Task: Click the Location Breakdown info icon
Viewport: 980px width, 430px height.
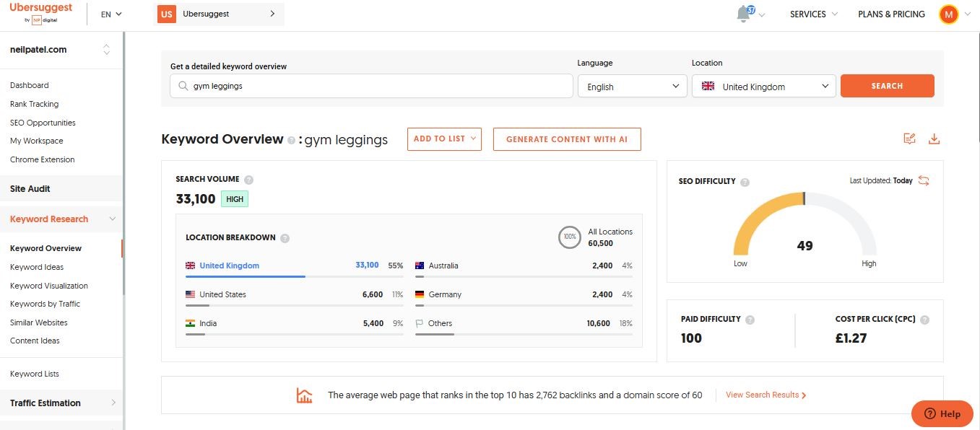Action: click(285, 238)
